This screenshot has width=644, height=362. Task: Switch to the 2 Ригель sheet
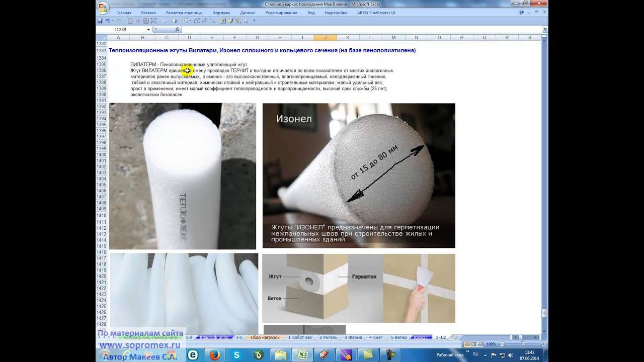[x=329, y=337]
